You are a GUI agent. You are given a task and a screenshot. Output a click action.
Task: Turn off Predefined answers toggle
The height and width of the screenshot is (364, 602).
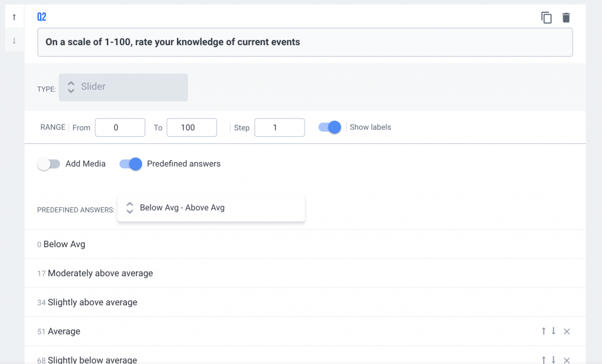pos(131,164)
